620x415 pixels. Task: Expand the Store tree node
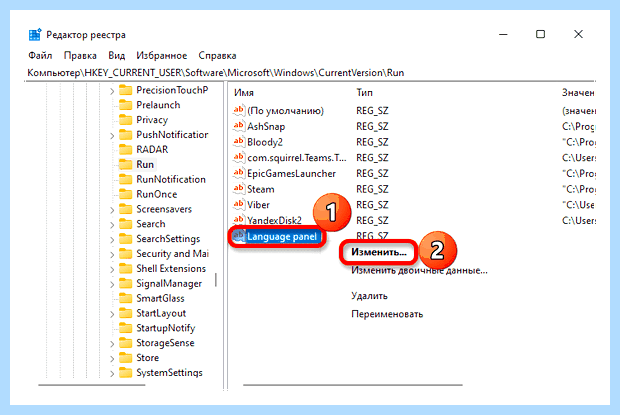(112, 359)
